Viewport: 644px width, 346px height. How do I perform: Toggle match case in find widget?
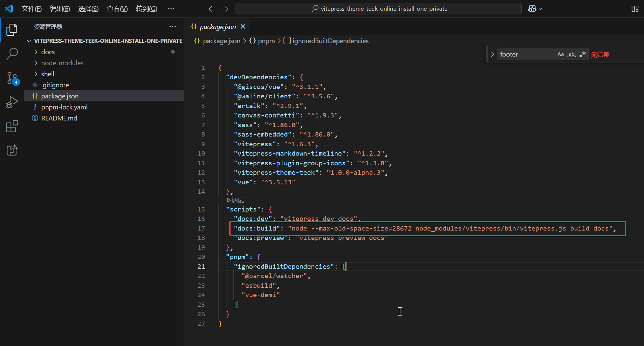[x=560, y=54]
